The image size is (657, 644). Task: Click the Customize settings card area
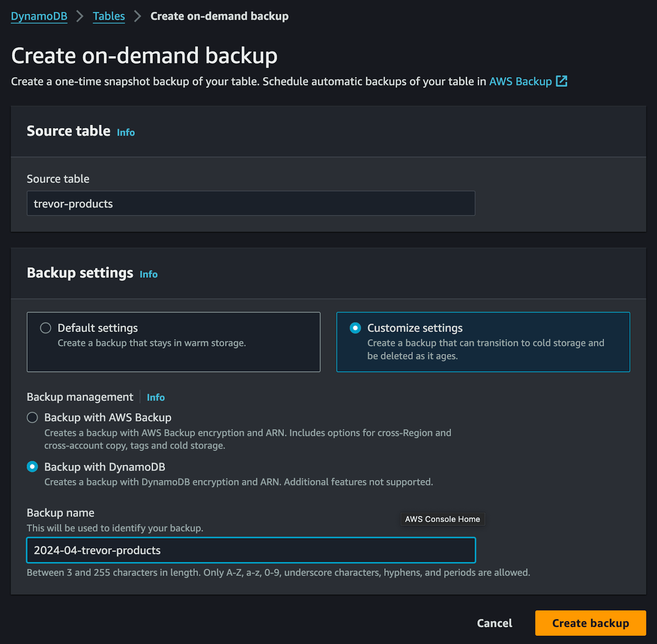pos(483,342)
